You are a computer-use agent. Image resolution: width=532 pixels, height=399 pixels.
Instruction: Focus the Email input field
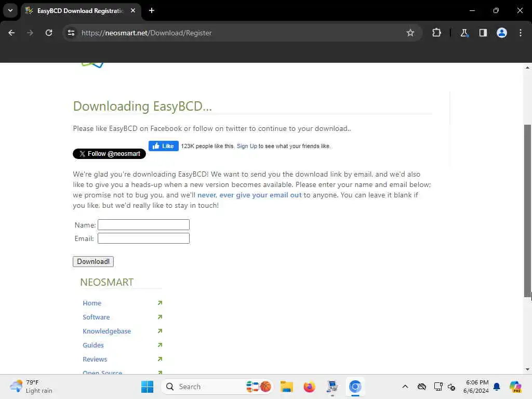pyautogui.click(x=143, y=238)
